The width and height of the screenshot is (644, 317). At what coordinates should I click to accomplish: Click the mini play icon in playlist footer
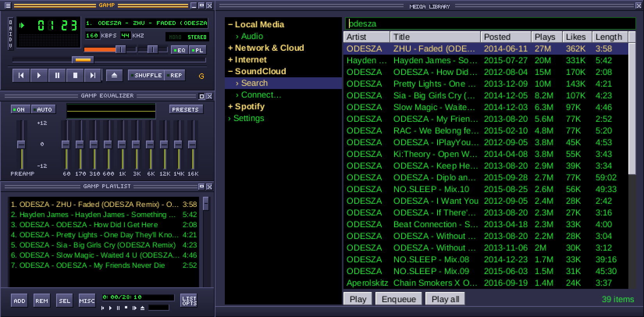[110, 308]
